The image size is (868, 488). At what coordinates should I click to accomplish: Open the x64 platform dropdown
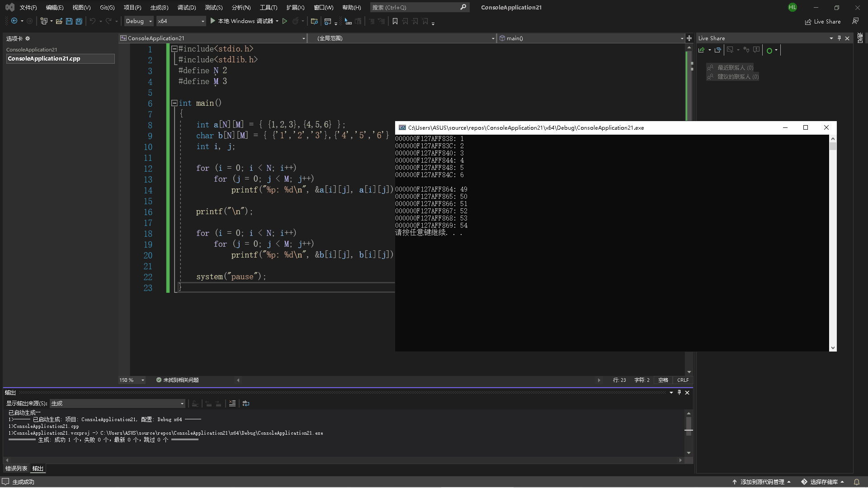181,21
